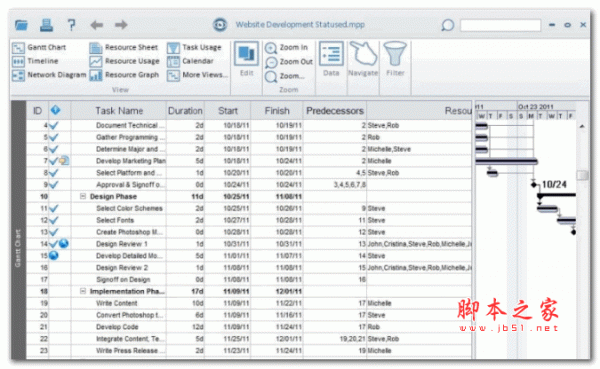The height and width of the screenshot is (369, 600).
Task: Click the print icon in the title bar
Action: point(46,25)
